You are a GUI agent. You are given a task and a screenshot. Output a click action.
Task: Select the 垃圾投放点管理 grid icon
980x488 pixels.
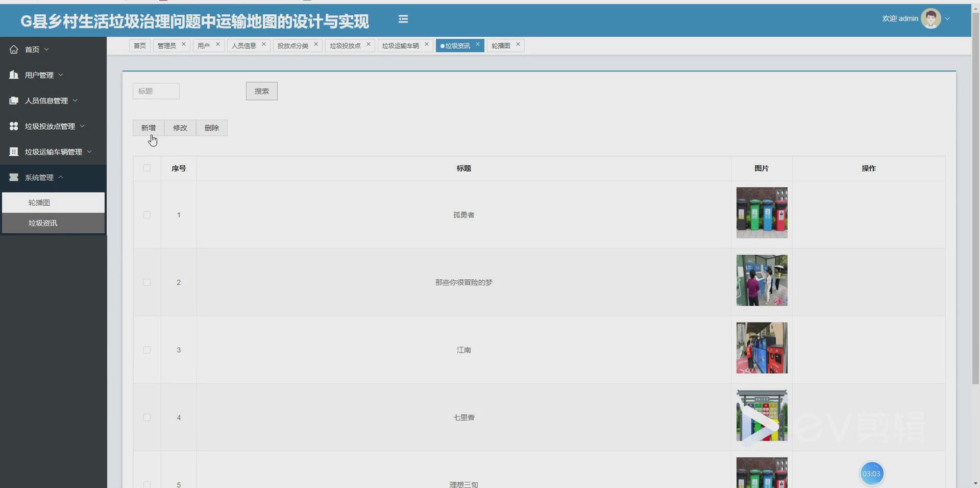click(13, 126)
